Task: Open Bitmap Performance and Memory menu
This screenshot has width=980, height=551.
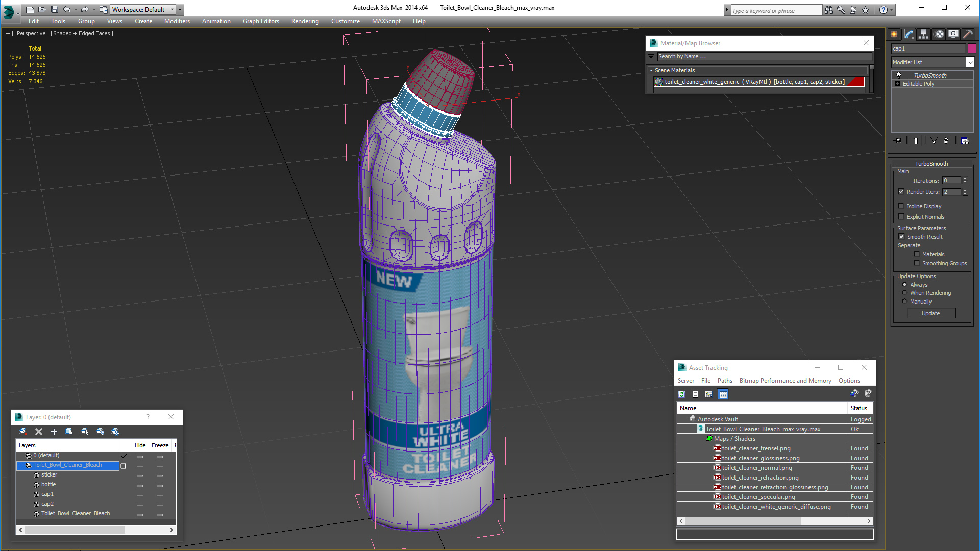Action: click(x=785, y=381)
